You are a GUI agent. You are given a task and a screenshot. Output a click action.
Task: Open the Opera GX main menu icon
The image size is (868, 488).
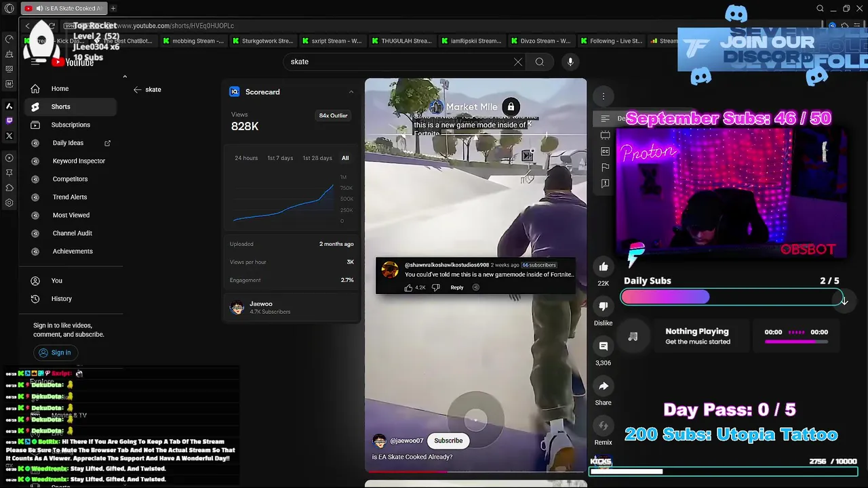pos(9,8)
